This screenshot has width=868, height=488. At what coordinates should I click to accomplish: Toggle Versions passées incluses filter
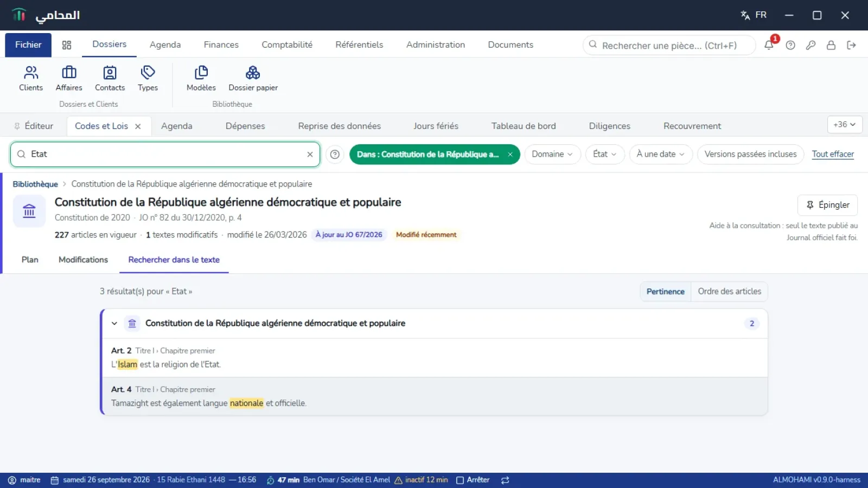pyautogui.click(x=750, y=155)
